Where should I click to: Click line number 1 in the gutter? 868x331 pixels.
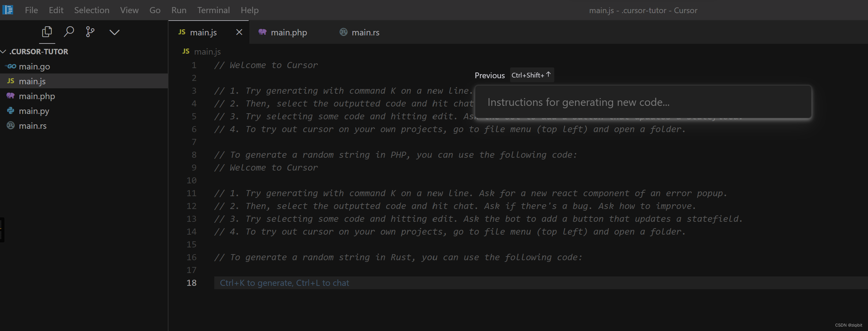click(x=194, y=65)
